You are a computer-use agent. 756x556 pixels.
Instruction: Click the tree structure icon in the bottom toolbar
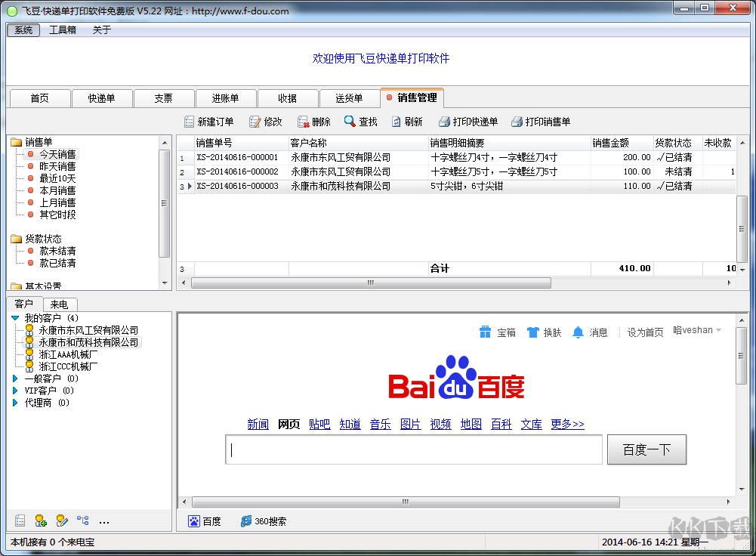83,520
